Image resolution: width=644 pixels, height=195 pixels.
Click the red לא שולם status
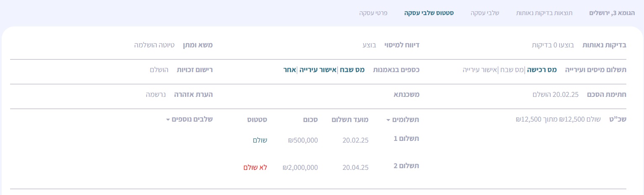tap(255, 167)
